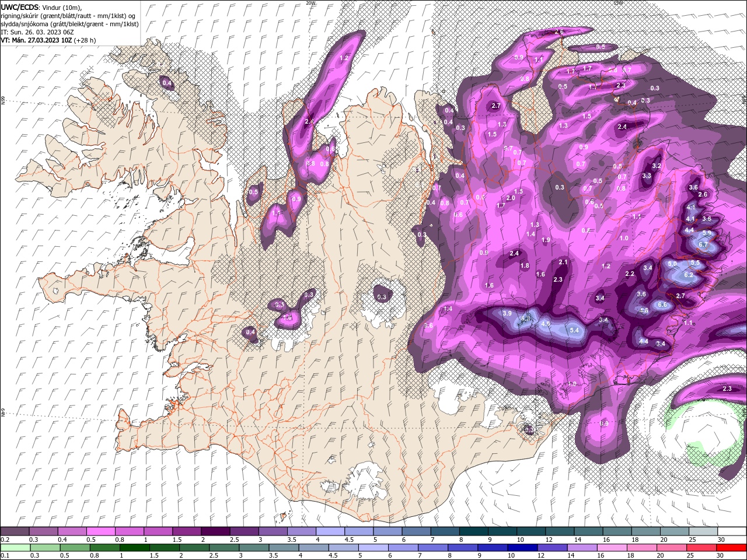Click the 2.1 snowfall value on the map

(563, 262)
